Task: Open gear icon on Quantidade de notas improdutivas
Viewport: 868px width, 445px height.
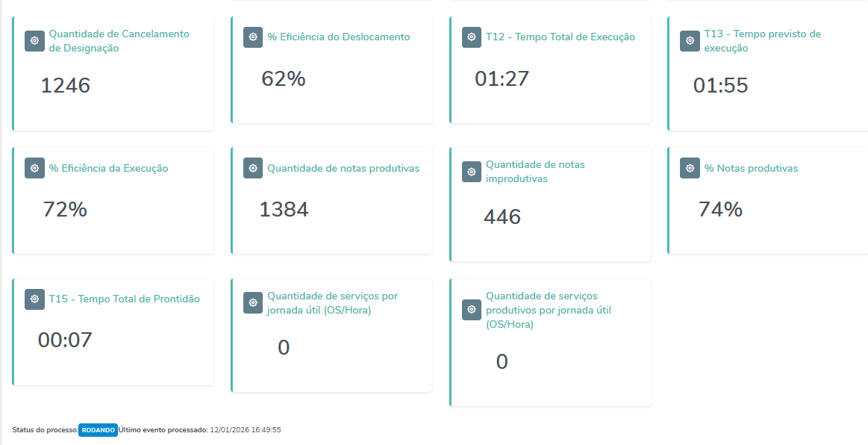Action: (471, 172)
